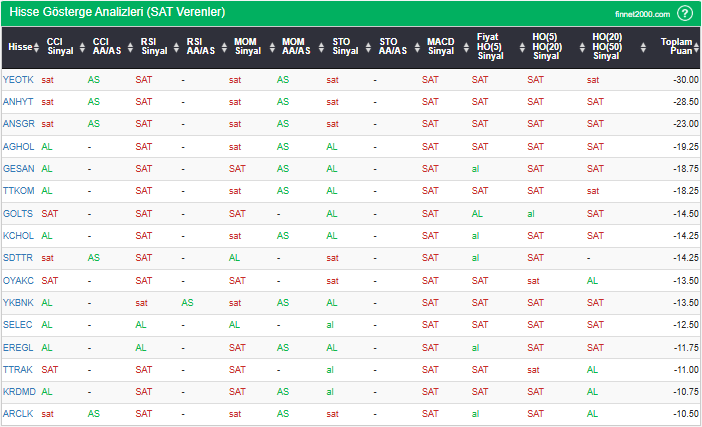Screen dimensions: 702x427
Task: Select YEOTK total score -30.00
Action: click(x=685, y=80)
